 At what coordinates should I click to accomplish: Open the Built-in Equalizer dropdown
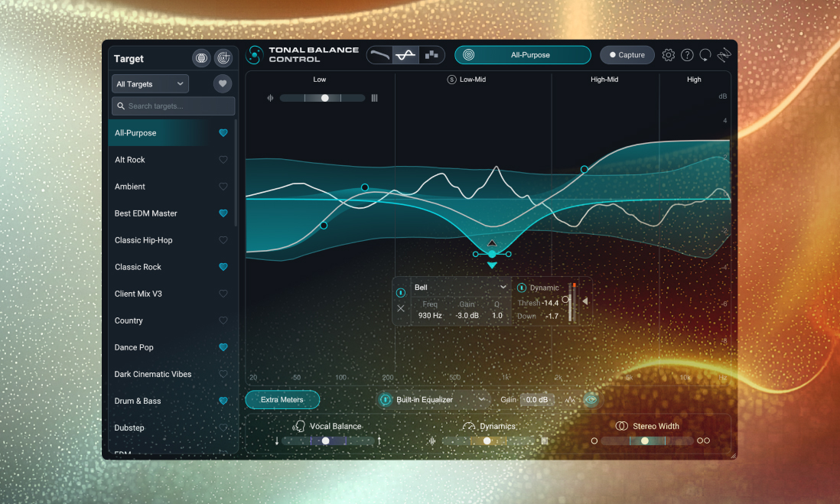click(x=432, y=399)
